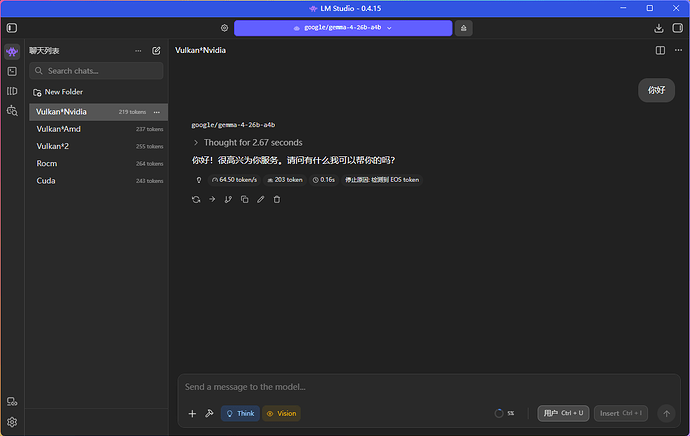Viewport: 690px width, 436px height.
Task: Click the 64.50 token/s stat chip
Action: click(234, 180)
